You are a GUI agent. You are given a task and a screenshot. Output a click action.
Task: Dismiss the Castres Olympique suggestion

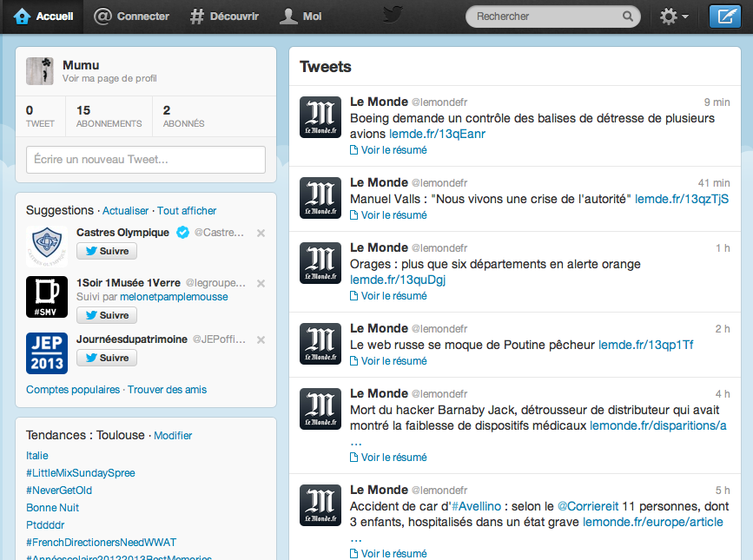261,233
